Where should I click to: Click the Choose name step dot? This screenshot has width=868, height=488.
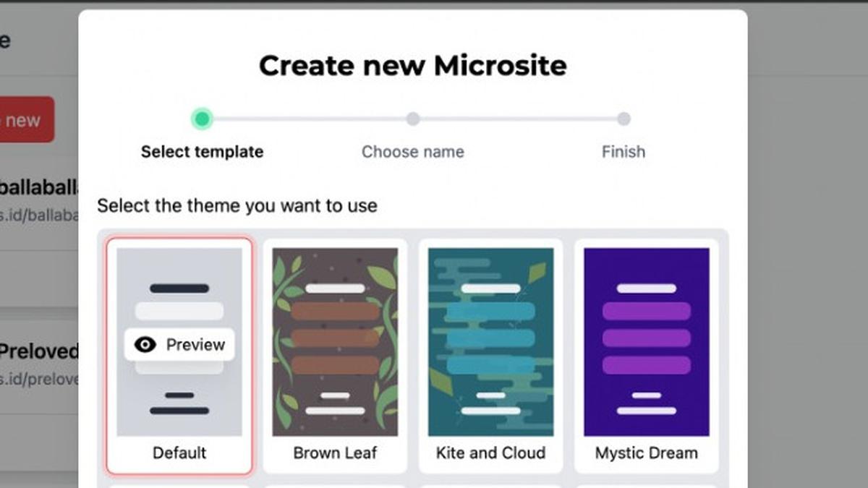click(x=412, y=119)
